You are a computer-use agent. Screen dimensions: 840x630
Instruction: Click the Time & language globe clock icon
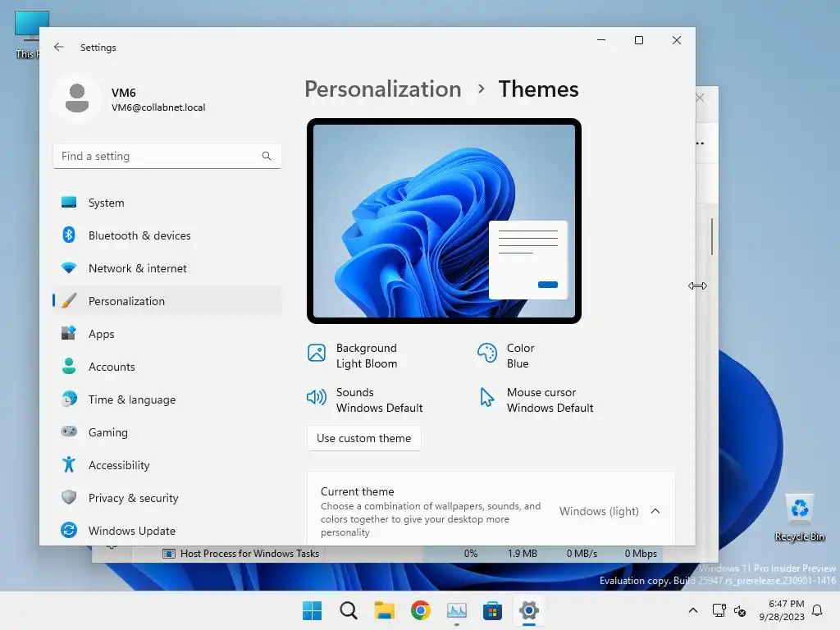coord(69,399)
